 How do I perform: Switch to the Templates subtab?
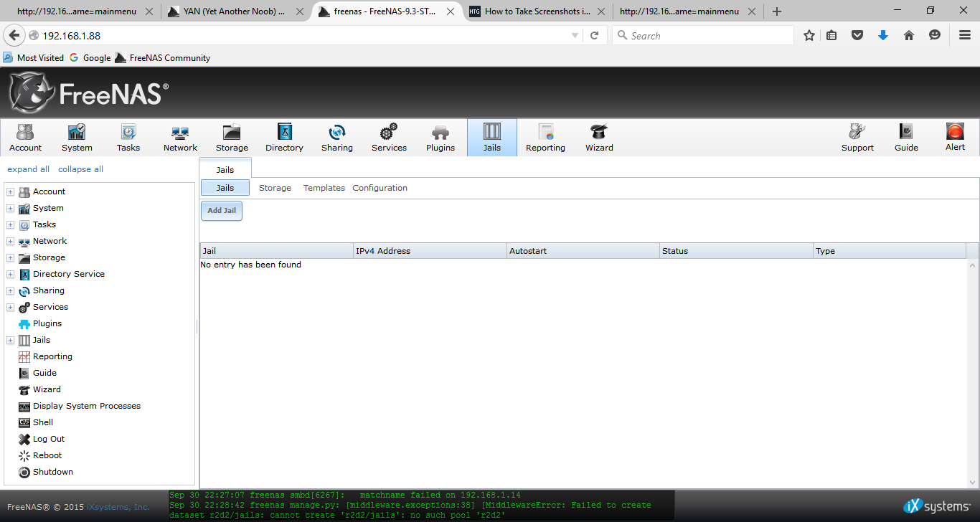tap(324, 188)
